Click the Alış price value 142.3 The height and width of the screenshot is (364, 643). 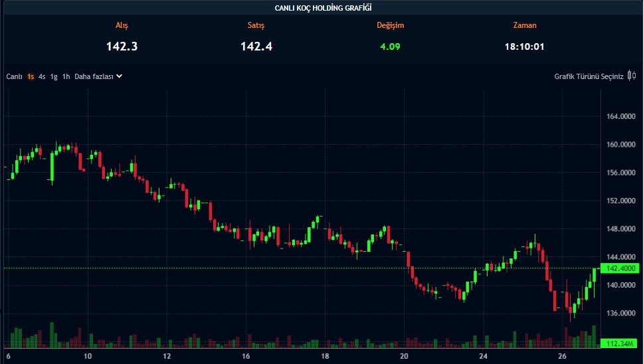tap(122, 46)
